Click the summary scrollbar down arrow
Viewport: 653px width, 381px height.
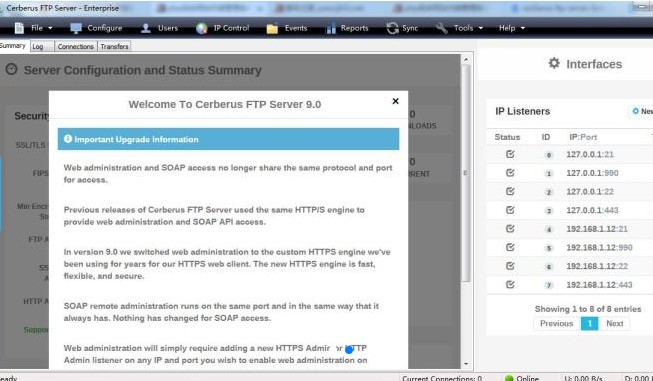(466, 364)
